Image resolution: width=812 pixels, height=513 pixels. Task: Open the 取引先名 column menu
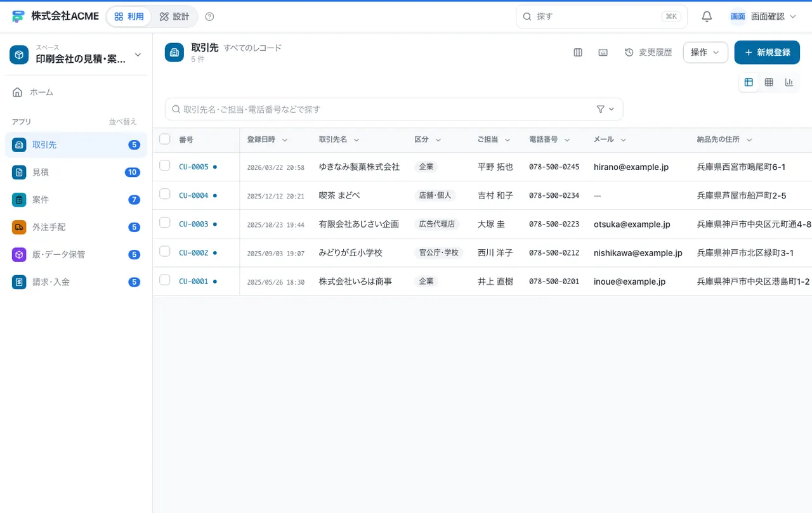357,140
